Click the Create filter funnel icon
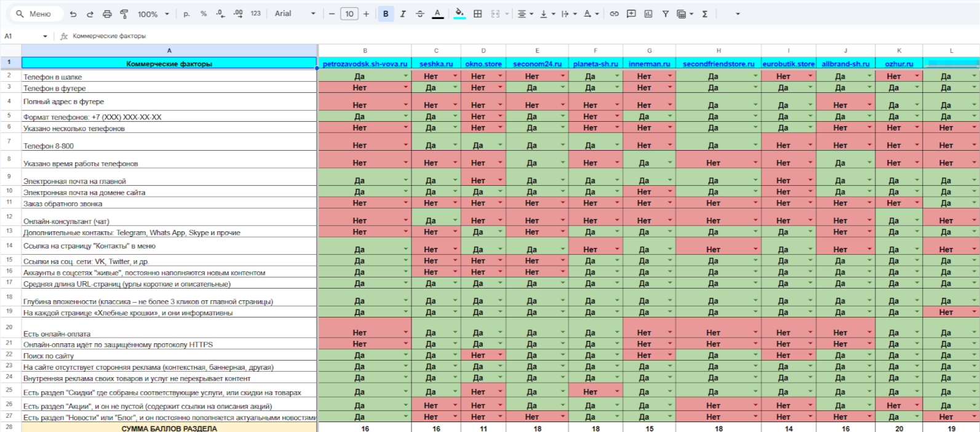Image resolution: width=980 pixels, height=432 pixels. point(665,14)
